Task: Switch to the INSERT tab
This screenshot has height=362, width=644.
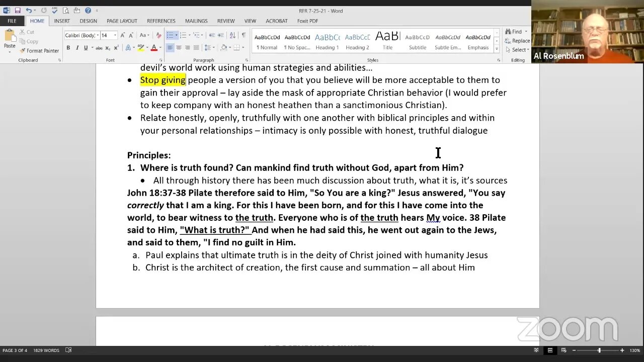Action: tap(62, 21)
